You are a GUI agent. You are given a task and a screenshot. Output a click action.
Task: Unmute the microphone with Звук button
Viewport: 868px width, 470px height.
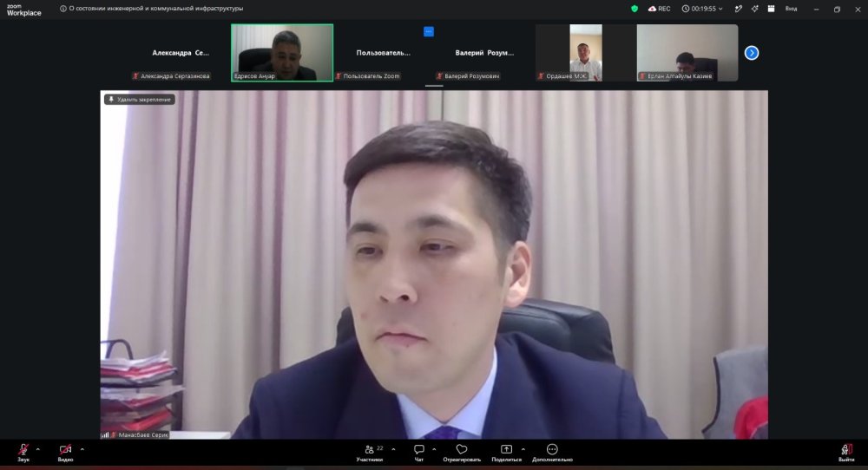coord(23,452)
